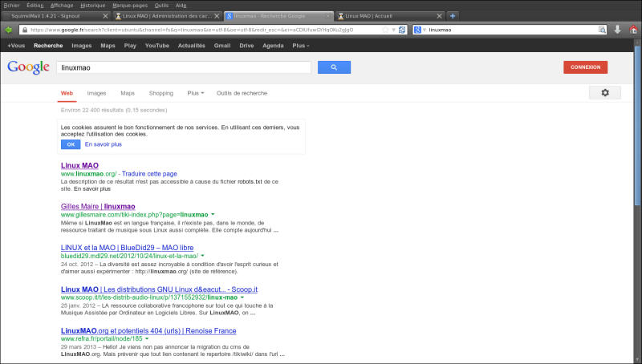
Task: Expand the refra.fr result green arrow
Action: point(147,339)
